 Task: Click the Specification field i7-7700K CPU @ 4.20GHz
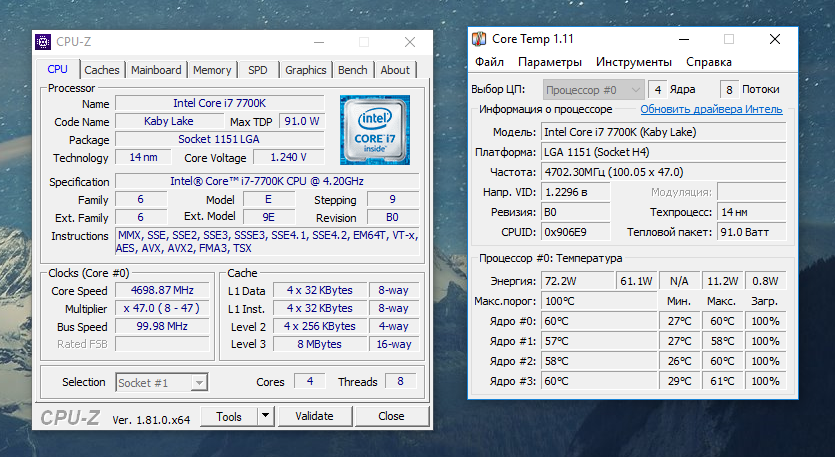click(x=267, y=181)
